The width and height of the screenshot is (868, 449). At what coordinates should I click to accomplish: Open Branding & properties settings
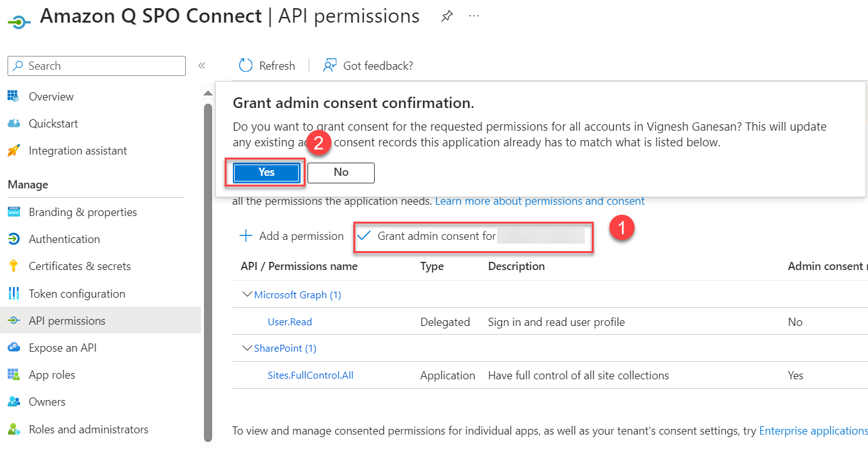coord(83,212)
